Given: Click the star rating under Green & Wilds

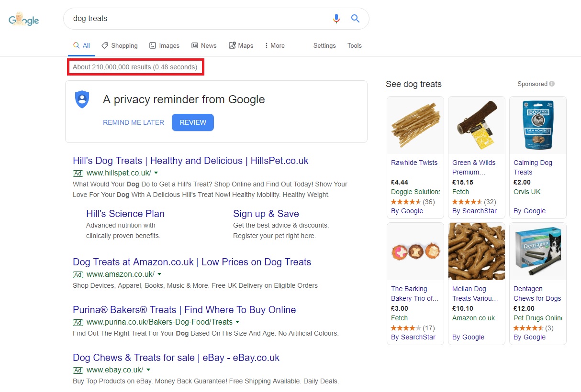Looking at the screenshot, I should [467, 202].
